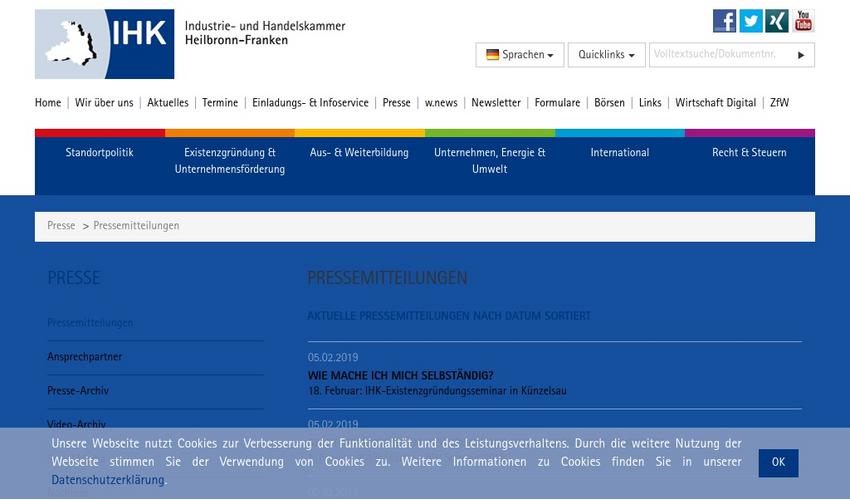
Task: Open Einladungs- & Infoservice menu item
Action: pos(310,102)
